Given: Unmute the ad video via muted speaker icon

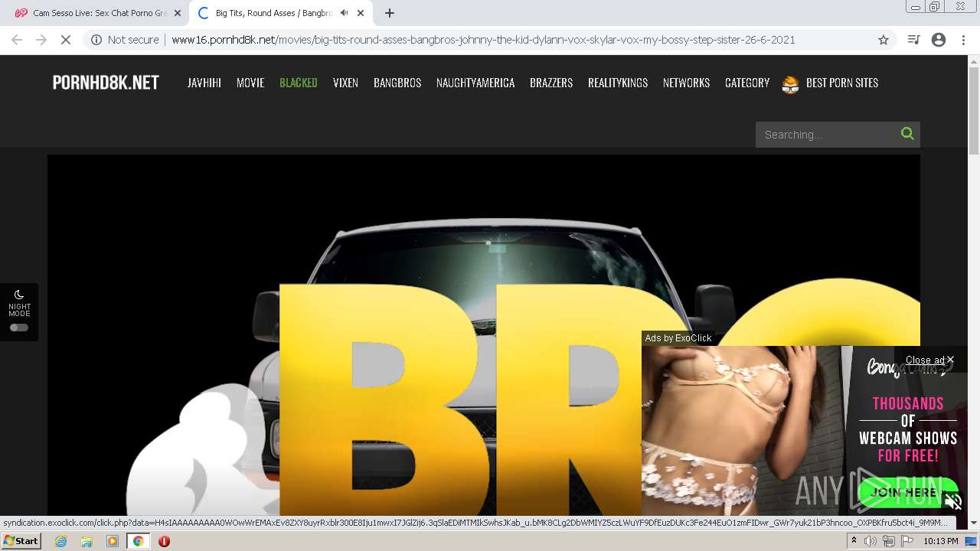Looking at the screenshot, I should click(953, 502).
